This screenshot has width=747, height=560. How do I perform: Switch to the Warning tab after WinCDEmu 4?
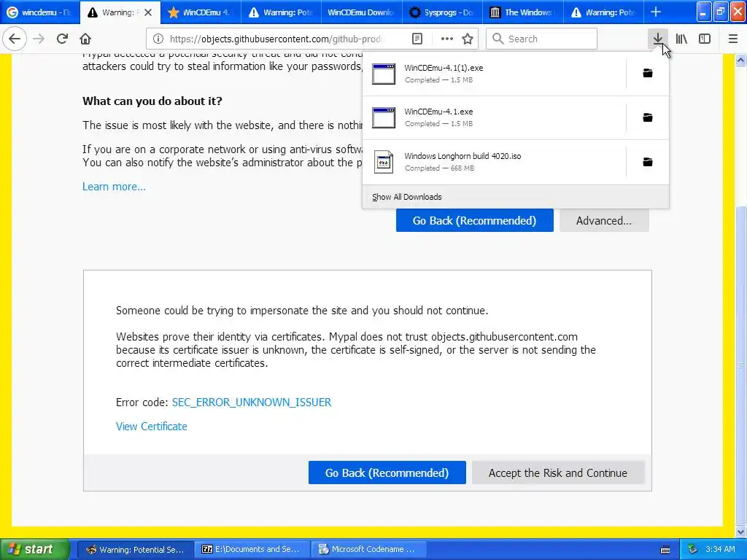tap(281, 12)
